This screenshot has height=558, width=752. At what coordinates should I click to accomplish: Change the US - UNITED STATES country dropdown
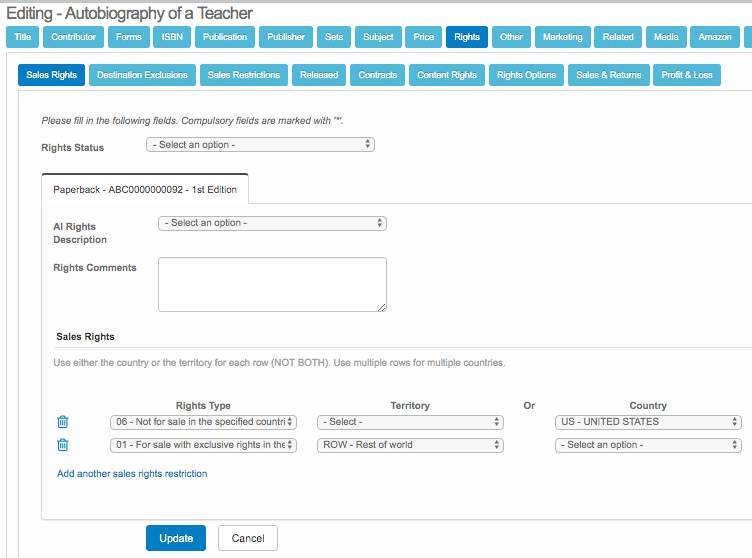(x=648, y=422)
